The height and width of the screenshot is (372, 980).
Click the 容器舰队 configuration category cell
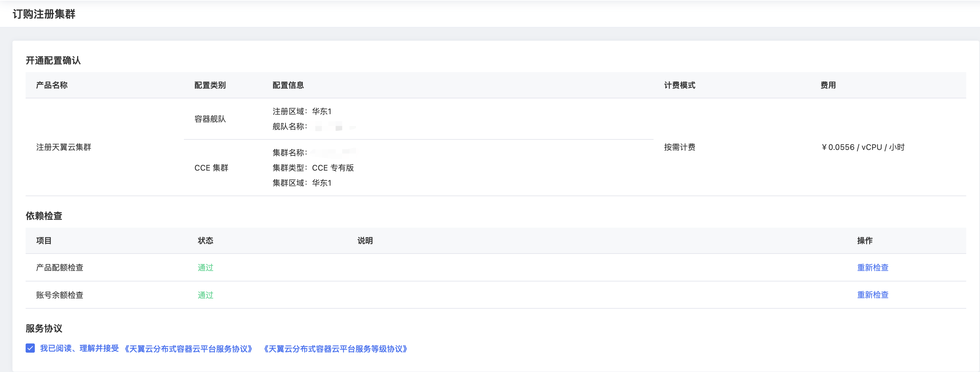pos(210,119)
